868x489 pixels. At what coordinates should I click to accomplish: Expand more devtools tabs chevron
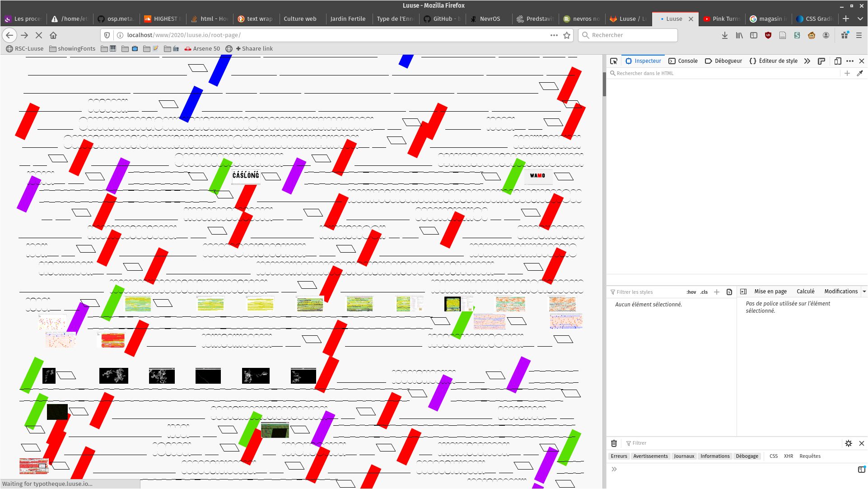coord(807,61)
